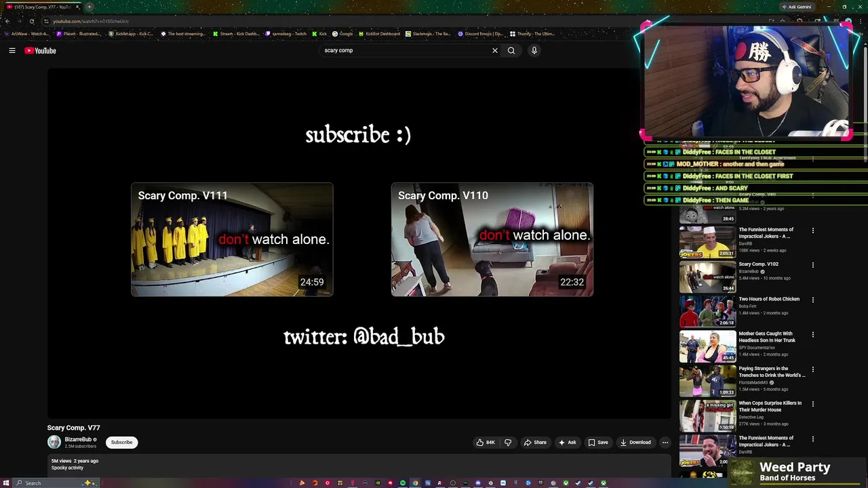This screenshot has height=488, width=868.
Task: Open a new browser tab with plus
Action: [x=89, y=7]
